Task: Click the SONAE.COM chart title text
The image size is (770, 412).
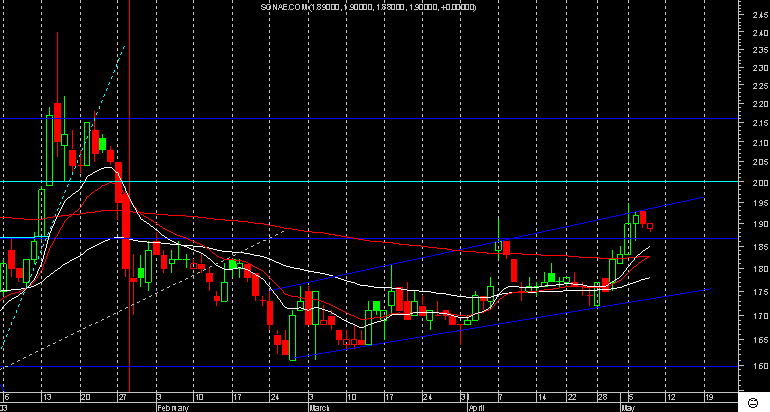Action: [368, 7]
